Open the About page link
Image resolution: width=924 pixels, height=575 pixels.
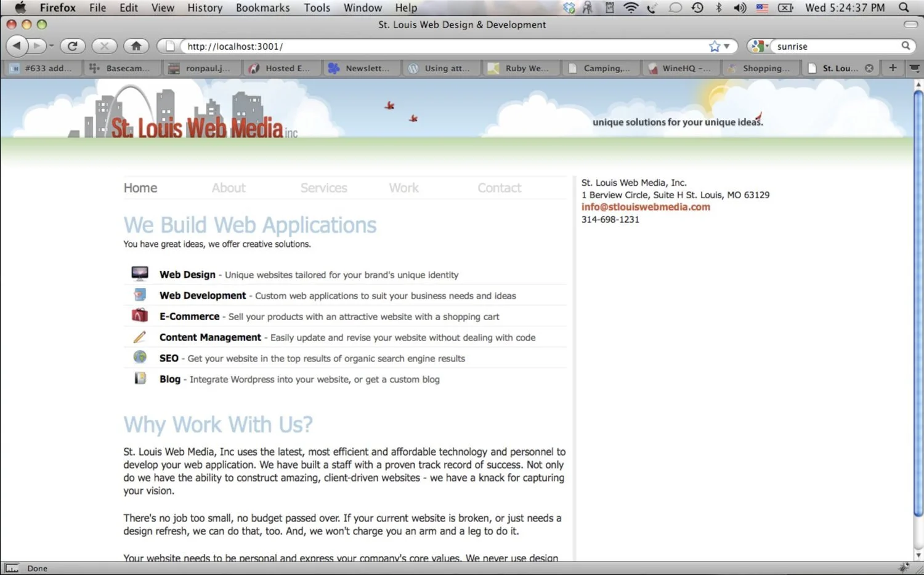coord(229,188)
